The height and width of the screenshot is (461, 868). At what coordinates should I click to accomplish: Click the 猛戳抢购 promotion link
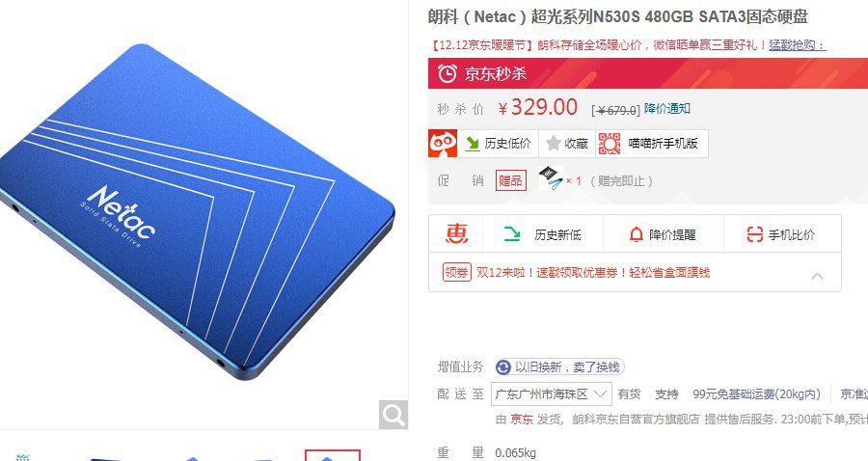[x=798, y=44]
